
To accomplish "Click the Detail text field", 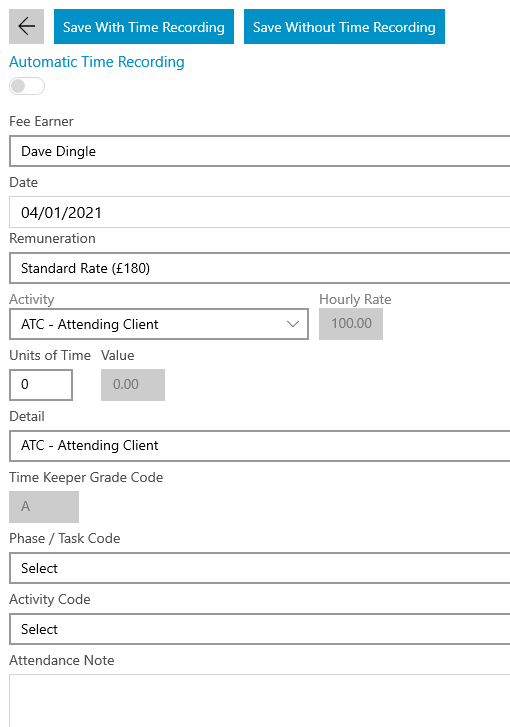I will pyautogui.click(x=260, y=446).
